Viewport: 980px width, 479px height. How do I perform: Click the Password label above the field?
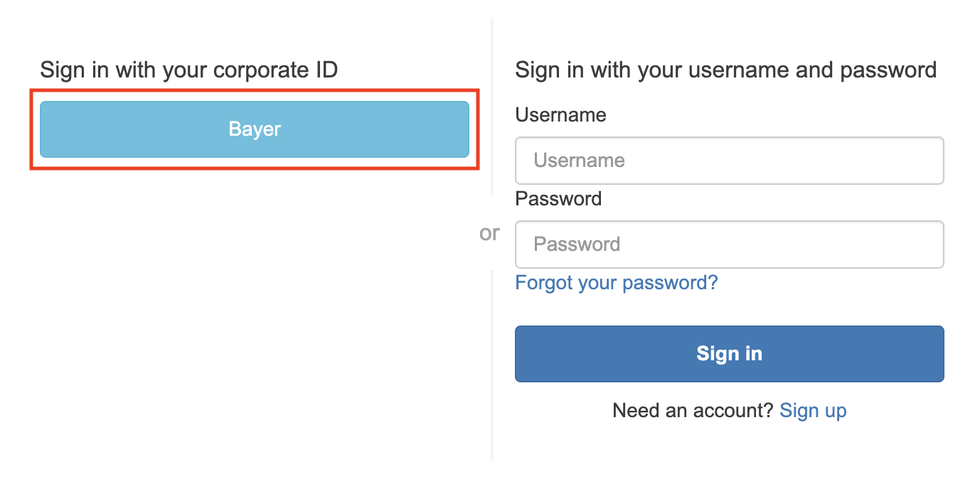pos(558,199)
